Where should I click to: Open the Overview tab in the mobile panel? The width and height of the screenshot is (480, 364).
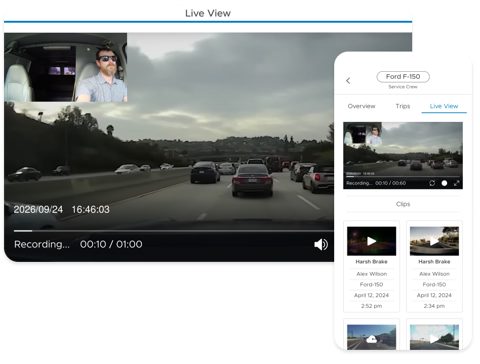coord(361,106)
